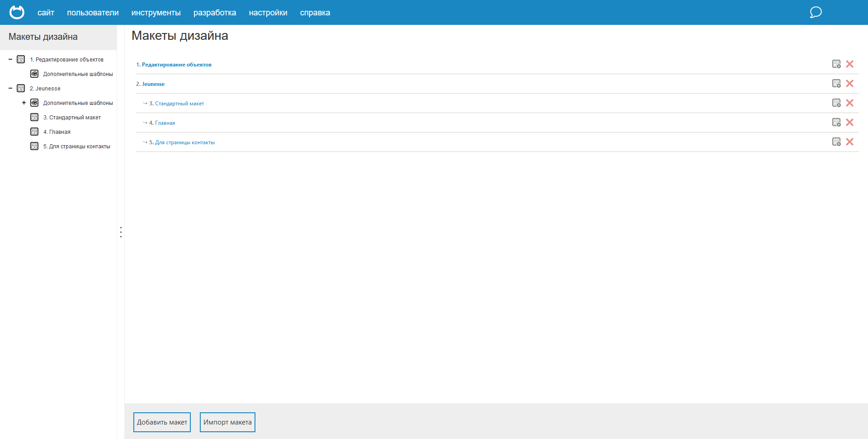The height and width of the screenshot is (439, 868).
Task: Delete the "Главная" layout row
Action: tap(849, 123)
